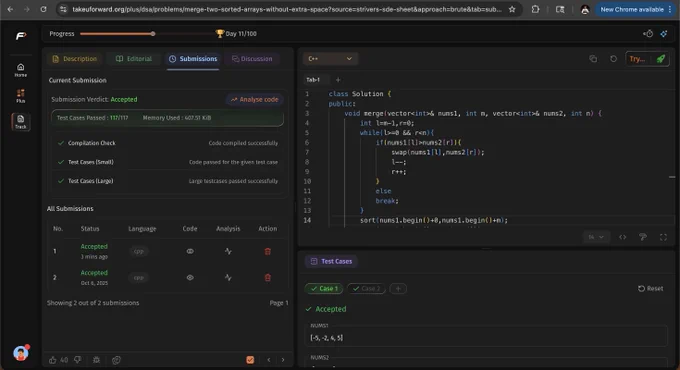The height and width of the screenshot is (370, 680).
Task: Click the thumbs up like icon
Action: [x=52, y=360]
